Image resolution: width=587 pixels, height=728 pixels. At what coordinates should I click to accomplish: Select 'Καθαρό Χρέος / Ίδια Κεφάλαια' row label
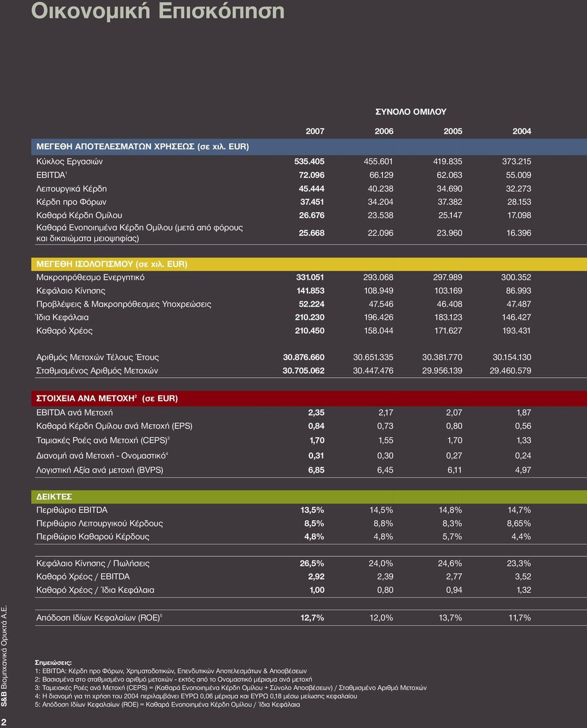pyautogui.click(x=95, y=590)
